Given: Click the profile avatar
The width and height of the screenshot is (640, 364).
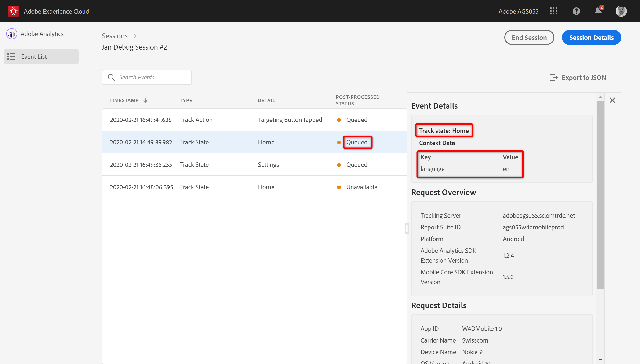Looking at the screenshot, I should click(x=621, y=11).
